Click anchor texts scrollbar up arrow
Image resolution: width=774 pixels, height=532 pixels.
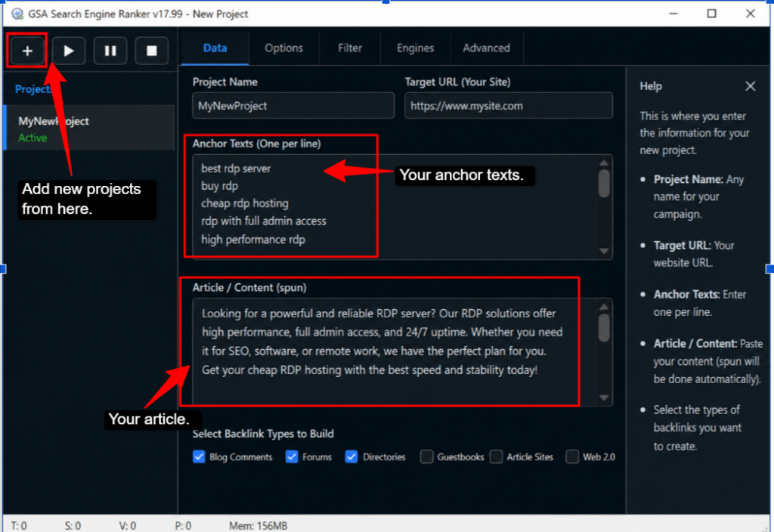tap(604, 163)
